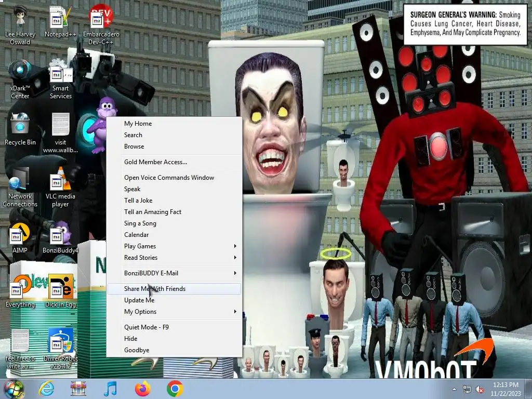The height and width of the screenshot is (399, 532).
Task: Select the 'feel free to write a r...' file icon
Action: coord(20,349)
